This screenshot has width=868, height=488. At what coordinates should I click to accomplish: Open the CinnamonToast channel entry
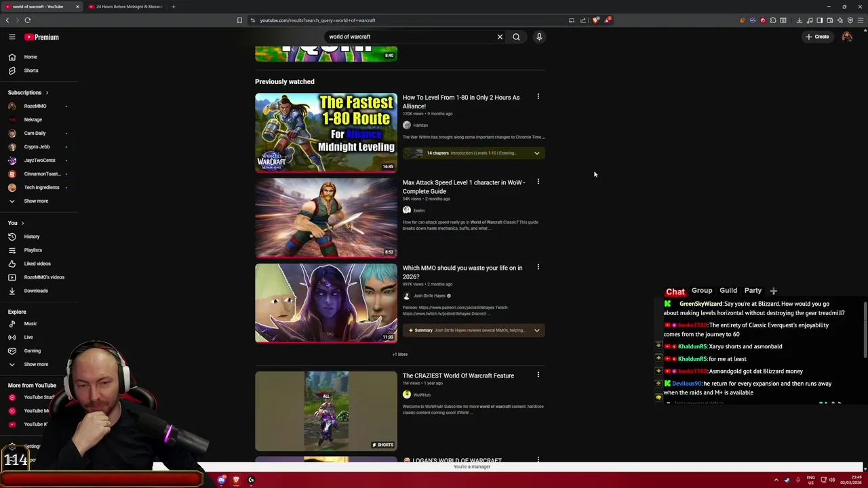coord(42,174)
